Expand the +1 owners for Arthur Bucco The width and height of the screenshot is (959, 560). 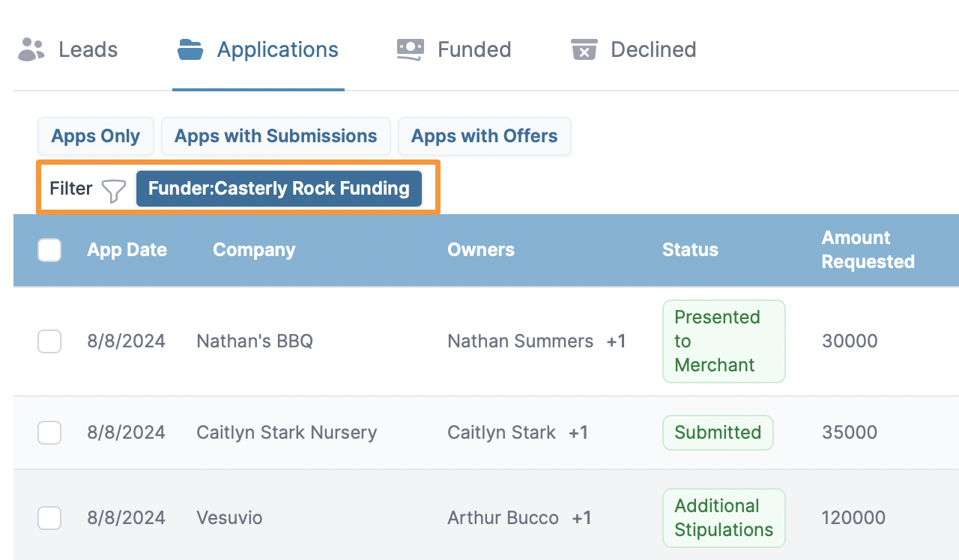coord(581,518)
